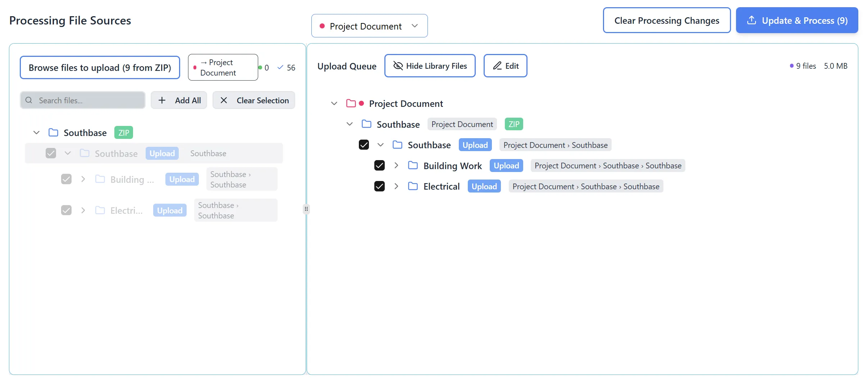Screen dimensions: 868x385
Task: Click the plus icon beside Add All
Action: click(162, 100)
